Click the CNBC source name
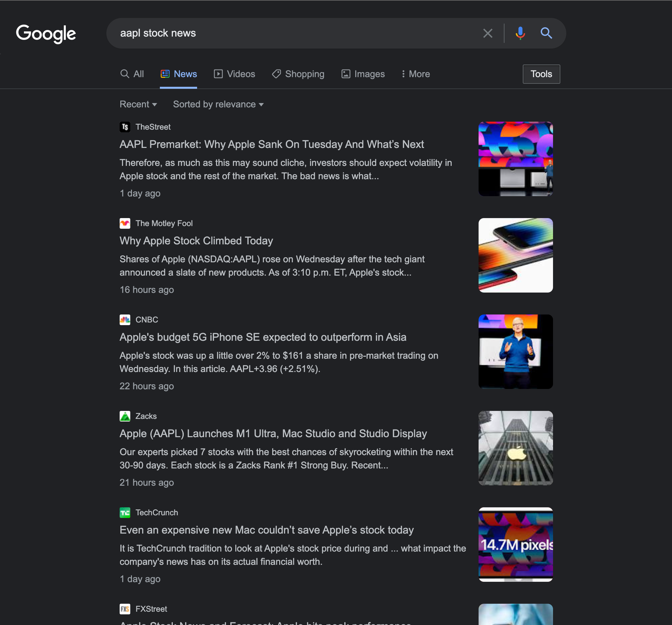The width and height of the screenshot is (672, 625). [147, 319]
